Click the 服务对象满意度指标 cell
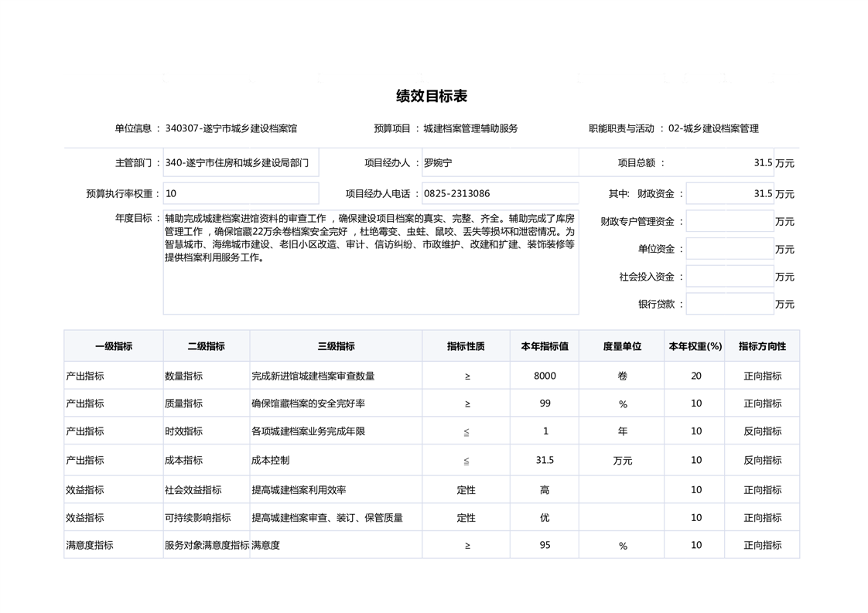 click(x=207, y=545)
